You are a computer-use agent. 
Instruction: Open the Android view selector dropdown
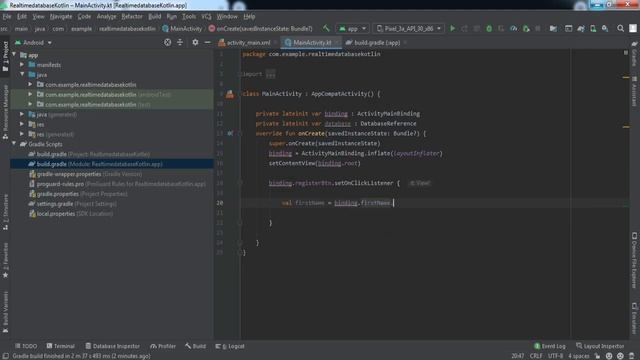tap(33, 42)
